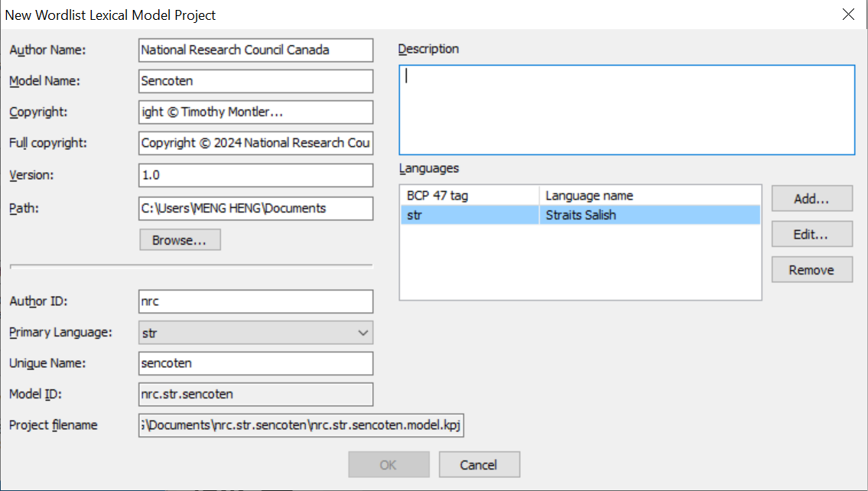Image resolution: width=868 pixels, height=491 pixels.
Task: Click the Language name column header
Action: click(x=650, y=195)
